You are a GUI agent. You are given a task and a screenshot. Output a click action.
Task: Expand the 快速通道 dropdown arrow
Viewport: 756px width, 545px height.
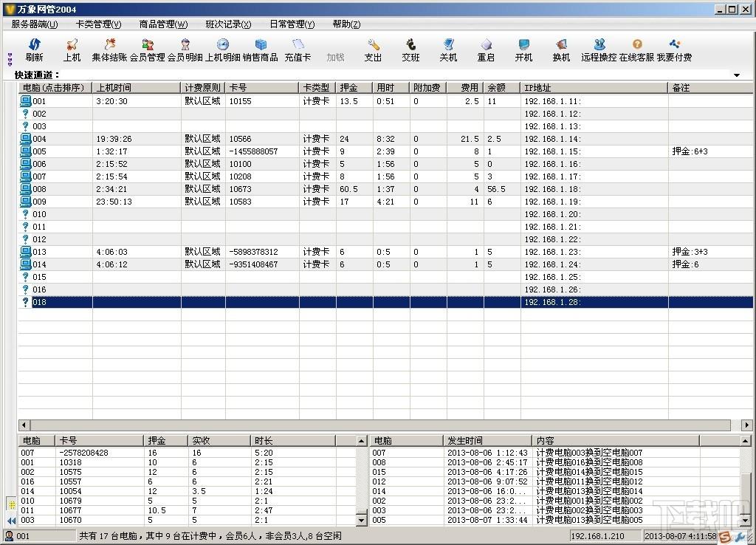[x=737, y=75]
